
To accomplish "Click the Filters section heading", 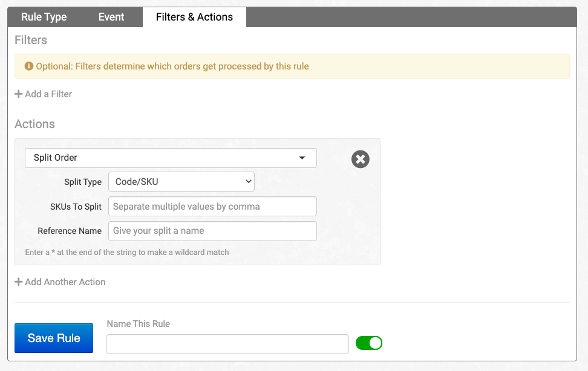I will pyautogui.click(x=31, y=40).
